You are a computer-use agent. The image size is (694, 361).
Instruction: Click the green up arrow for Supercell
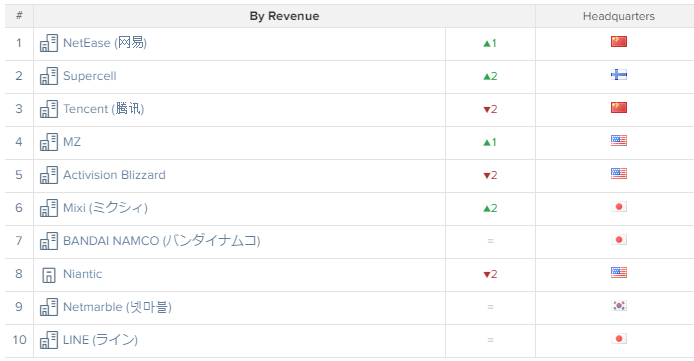486,77
